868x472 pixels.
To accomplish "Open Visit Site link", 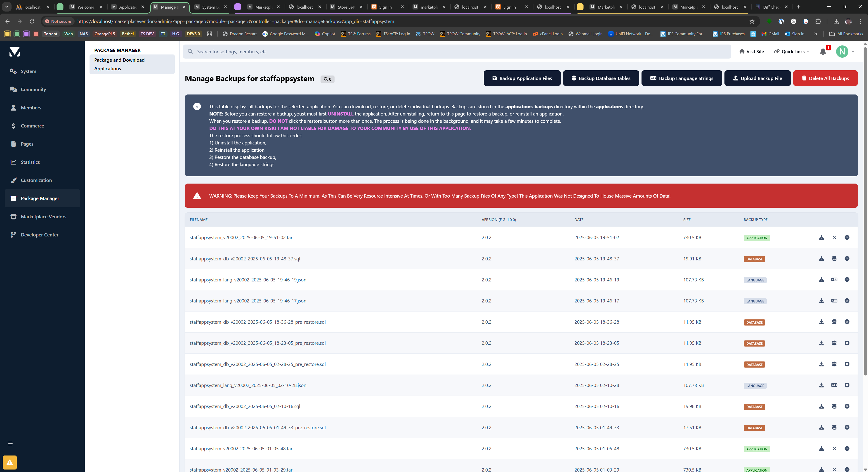I will pyautogui.click(x=751, y=52).
